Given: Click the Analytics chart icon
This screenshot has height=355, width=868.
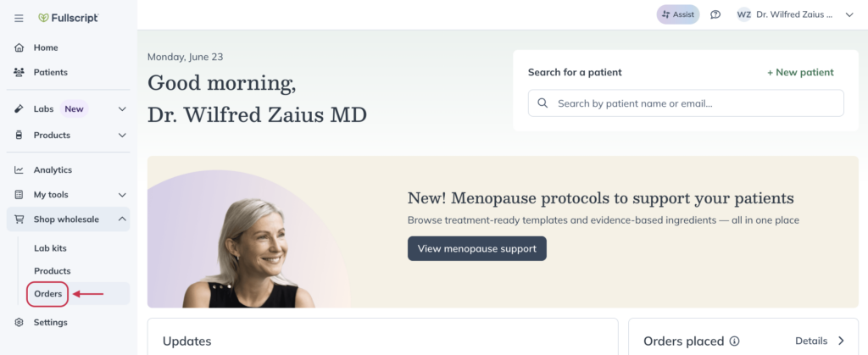Looking at the screenshot, I should [x=19, y=169].
